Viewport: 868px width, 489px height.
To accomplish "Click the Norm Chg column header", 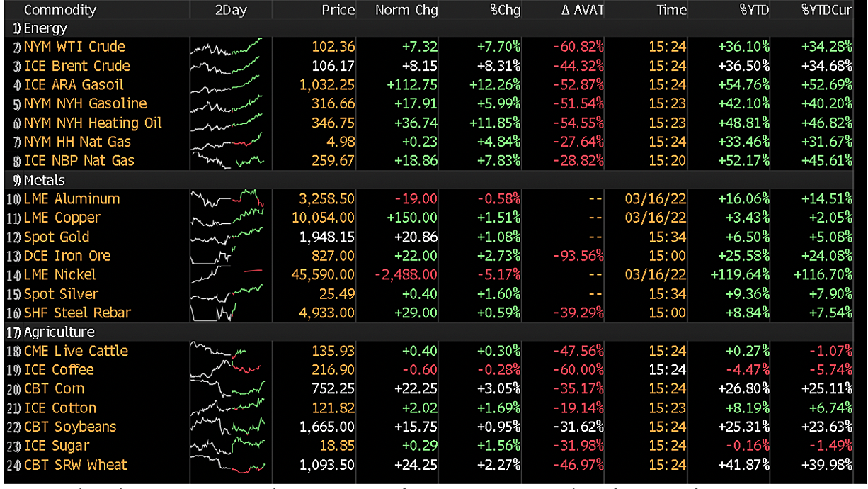I will coord(406,10).
